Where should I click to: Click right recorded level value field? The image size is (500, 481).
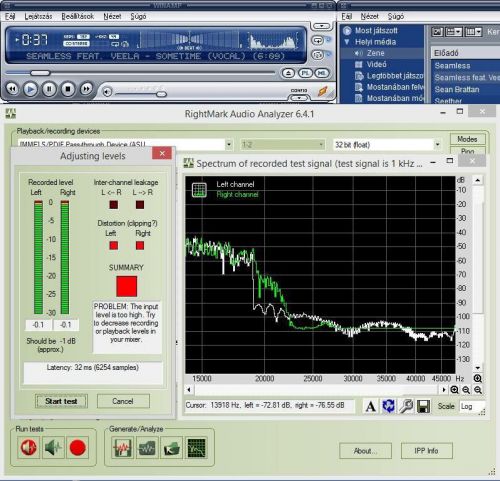point(66,325)
